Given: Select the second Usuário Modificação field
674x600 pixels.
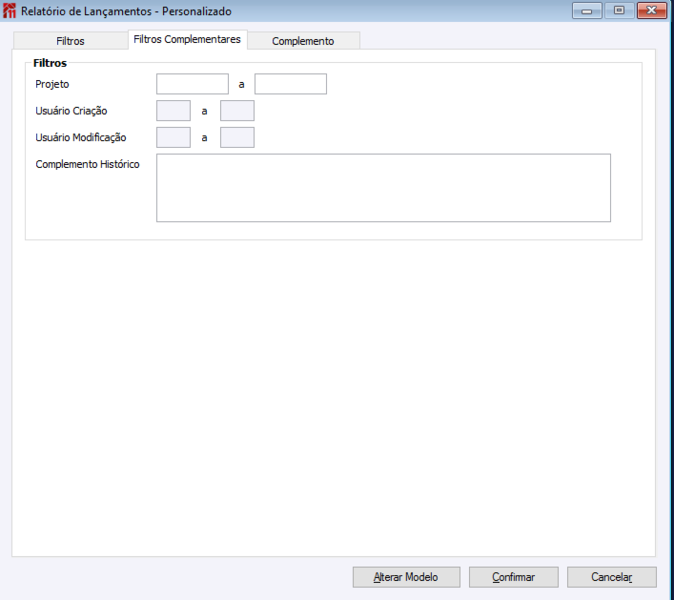Looking at the screenshot, I should 237,138.
